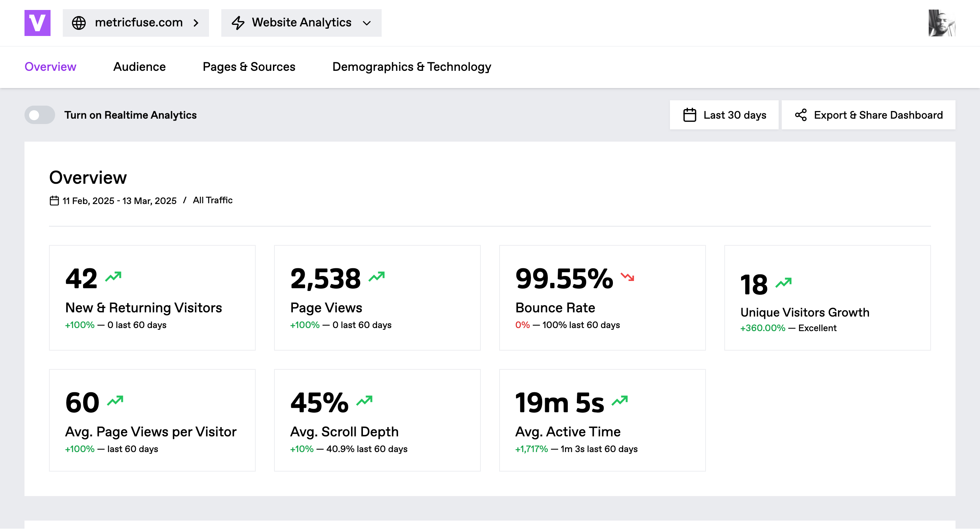This screenshot has width=980, height=529.
Task: Select the New & Returning Visitors card
Action: (152, 298)
